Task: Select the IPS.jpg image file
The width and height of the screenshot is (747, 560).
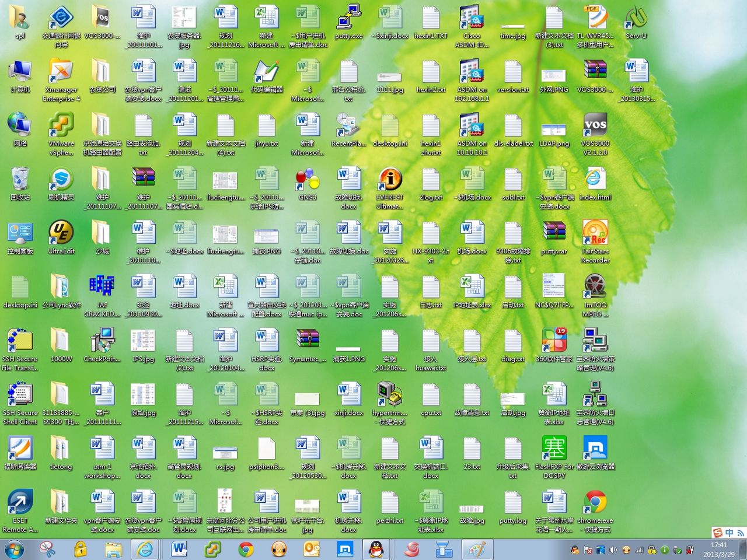Action: coord(143,346)
